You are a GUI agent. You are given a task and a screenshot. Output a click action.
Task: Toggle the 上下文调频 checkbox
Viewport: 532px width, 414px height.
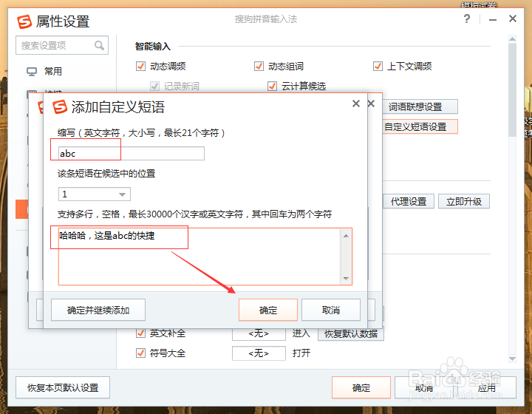coord(378,67)
